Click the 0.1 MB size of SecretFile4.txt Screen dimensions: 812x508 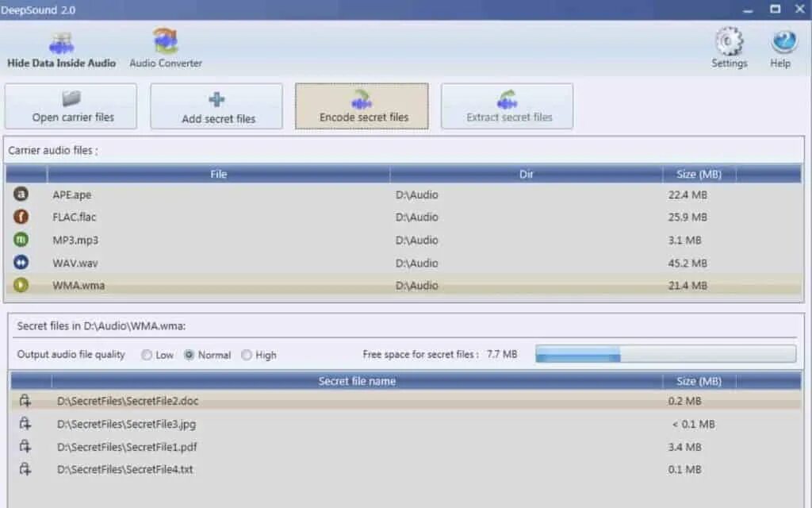(x=684, y=469)
